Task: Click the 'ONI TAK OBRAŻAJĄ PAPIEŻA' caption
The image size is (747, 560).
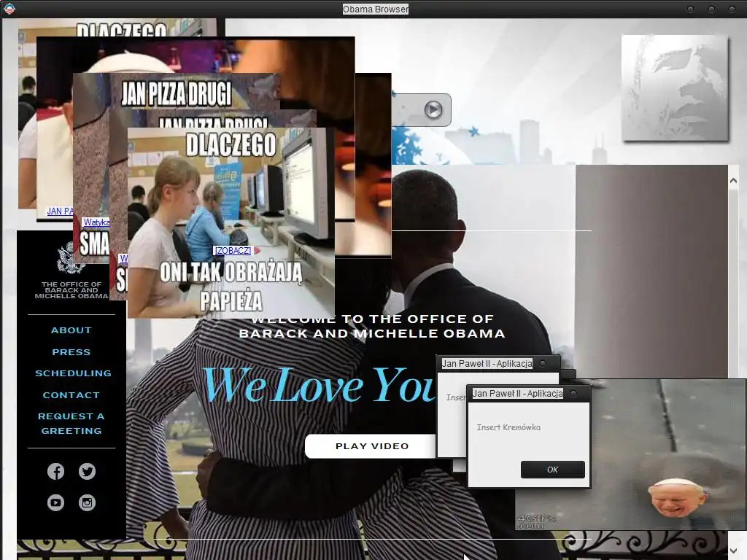Action: [231, 287]
